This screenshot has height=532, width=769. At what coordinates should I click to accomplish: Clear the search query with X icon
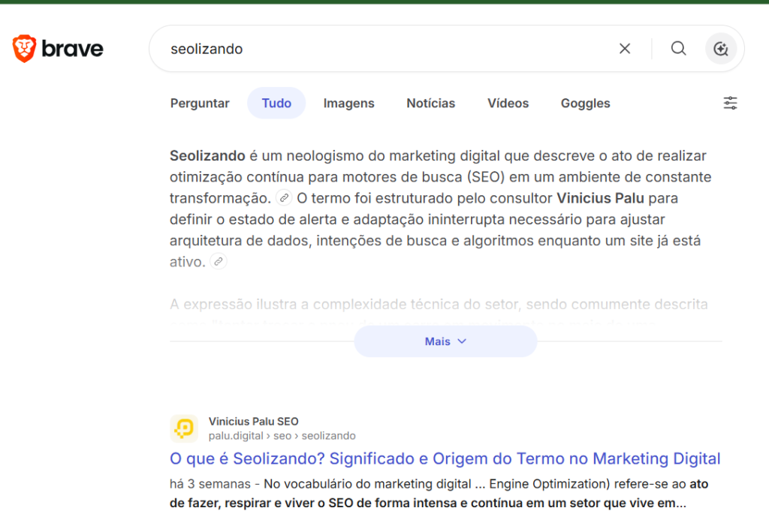click(x=624, y=49)
